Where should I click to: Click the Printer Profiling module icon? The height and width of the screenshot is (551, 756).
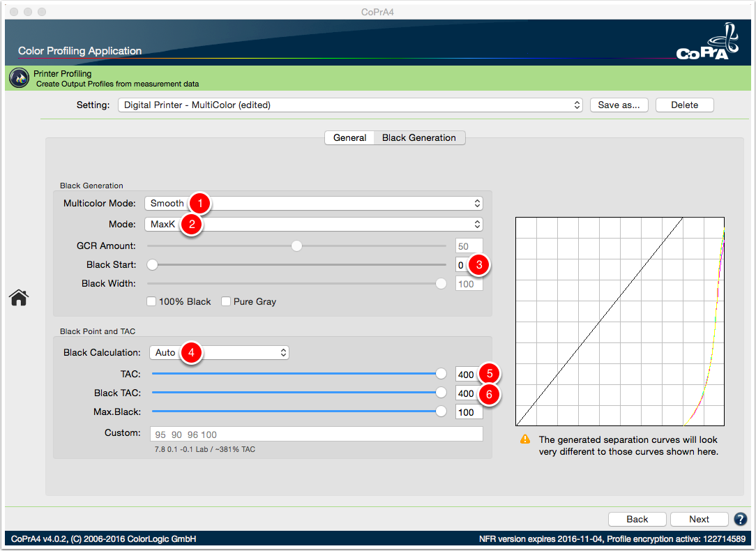pyautogui.click(x=20, y=78)
